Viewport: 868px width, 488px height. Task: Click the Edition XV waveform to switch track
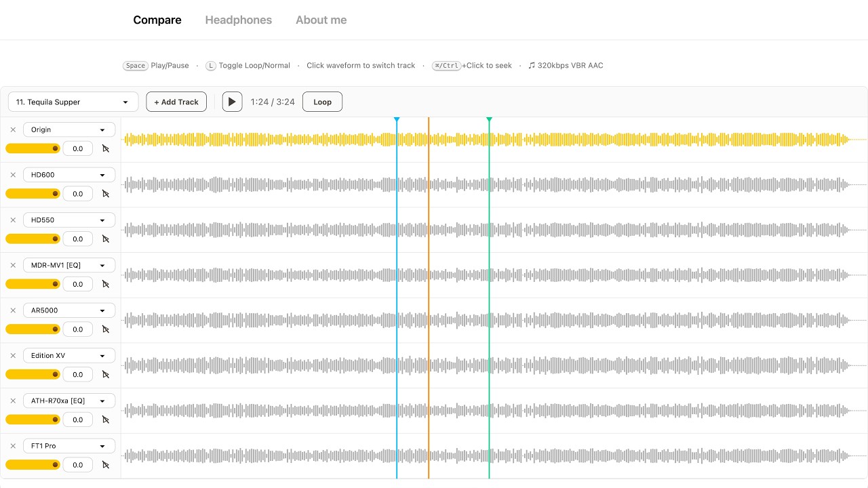point(494,365)
